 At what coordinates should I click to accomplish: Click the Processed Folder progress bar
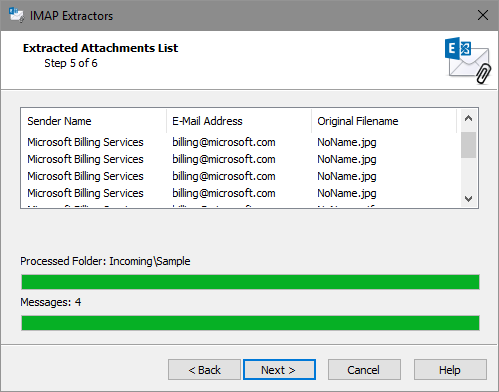pos(250,282)
